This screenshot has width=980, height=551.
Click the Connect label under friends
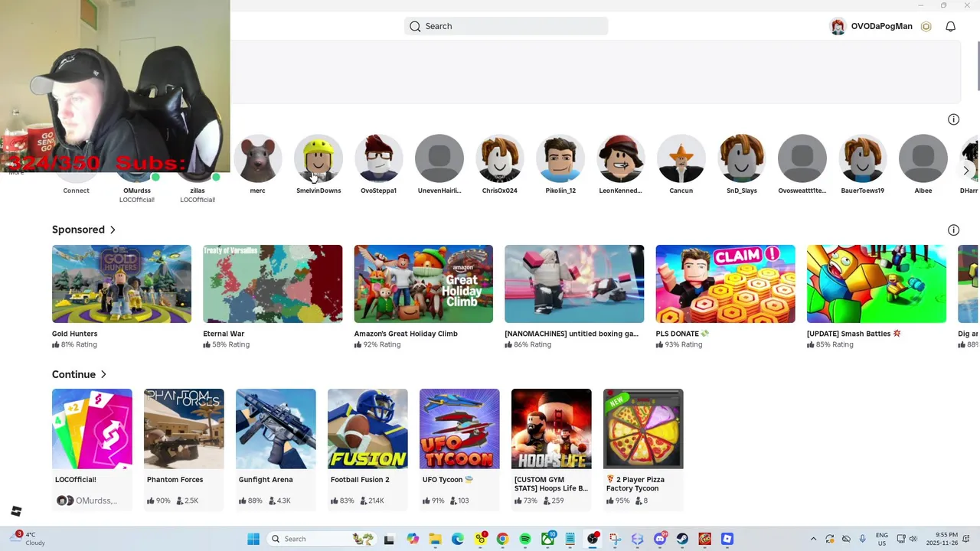(x=76, y=191)
